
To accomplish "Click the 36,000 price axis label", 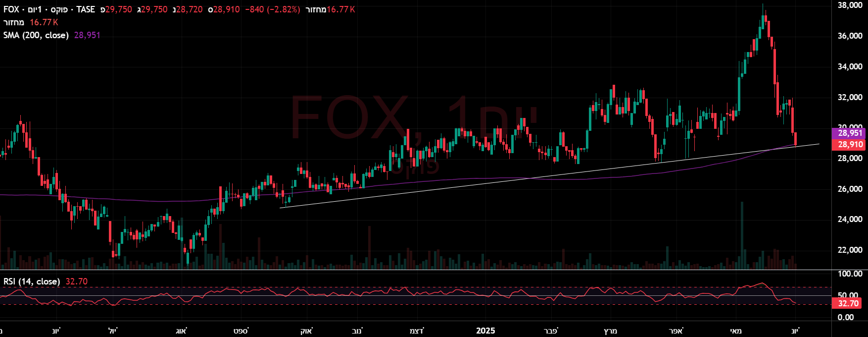I will [850, 36].
